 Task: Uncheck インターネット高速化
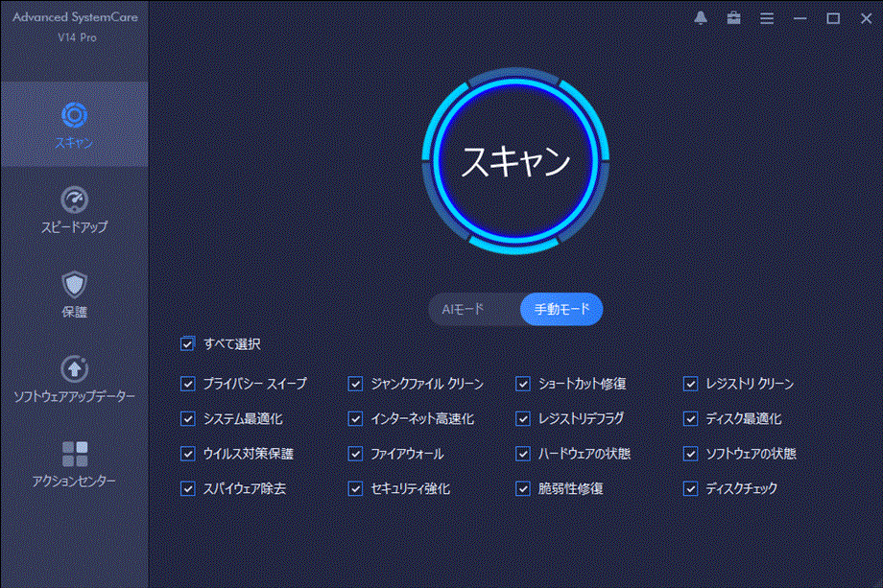pos(355,418)
